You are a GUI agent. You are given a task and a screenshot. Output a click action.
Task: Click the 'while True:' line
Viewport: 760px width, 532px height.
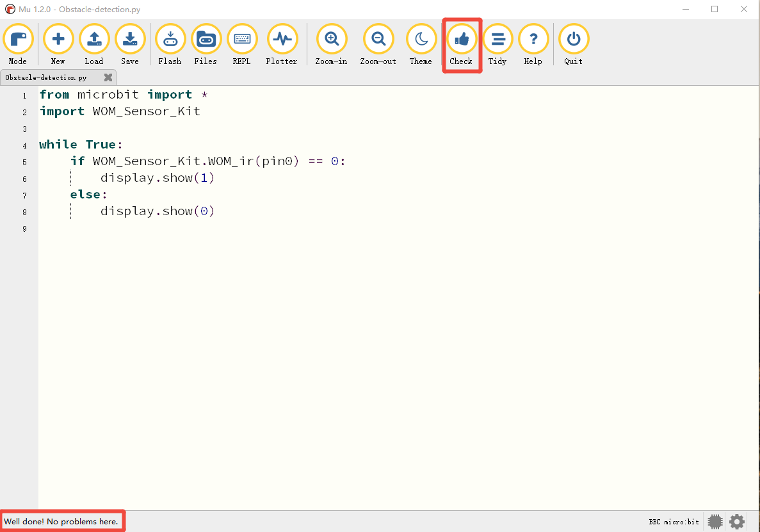[x=81, y=145]
